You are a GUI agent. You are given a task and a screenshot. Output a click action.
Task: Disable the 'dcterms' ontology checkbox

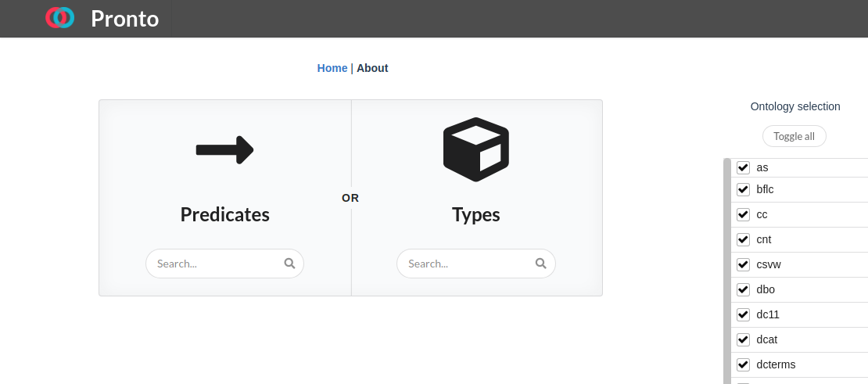click(743, 364)
